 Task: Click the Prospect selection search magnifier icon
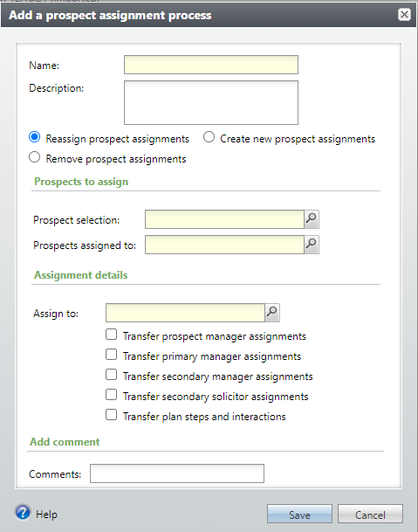tap(312, 219)
